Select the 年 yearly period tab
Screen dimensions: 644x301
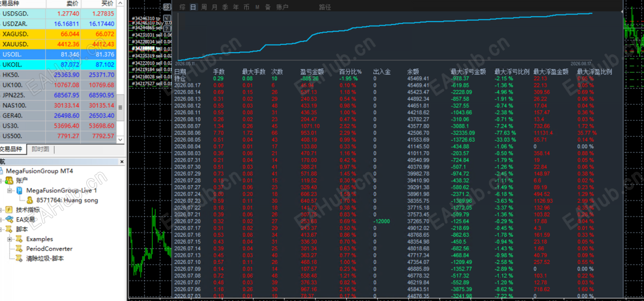[x=235, y=7]
